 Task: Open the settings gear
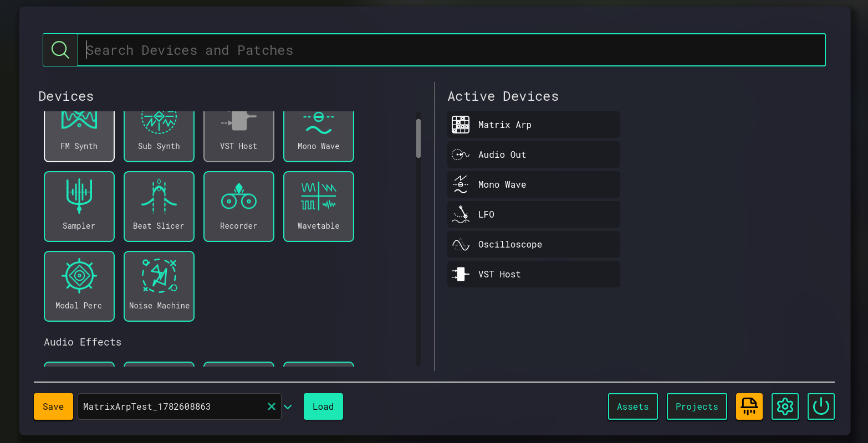[785, 406]
